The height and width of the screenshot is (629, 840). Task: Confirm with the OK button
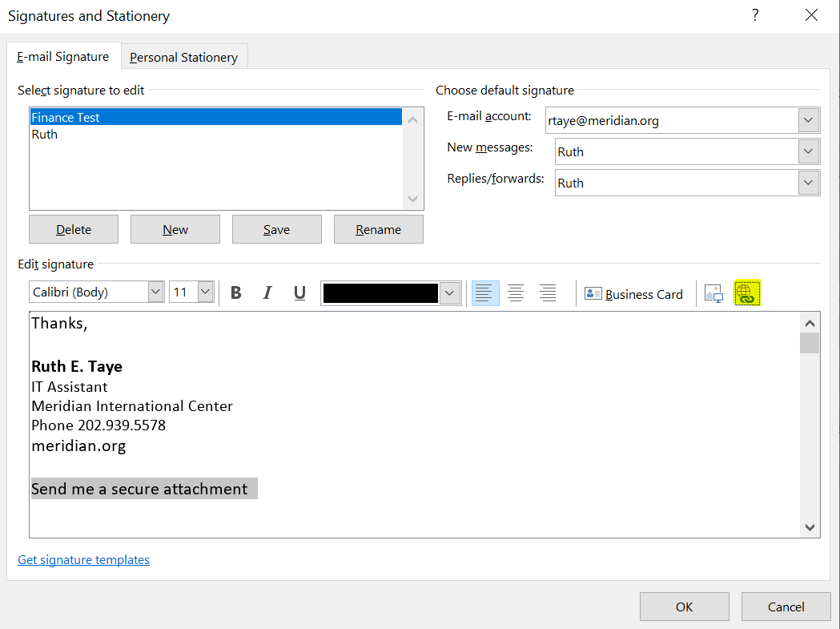click(x=684, y=607)
